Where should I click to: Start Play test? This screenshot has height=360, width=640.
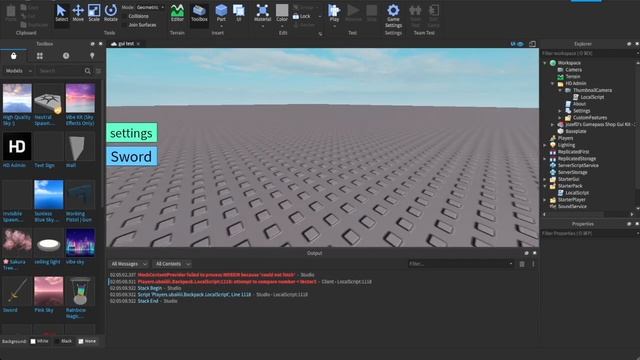(334, 13)
